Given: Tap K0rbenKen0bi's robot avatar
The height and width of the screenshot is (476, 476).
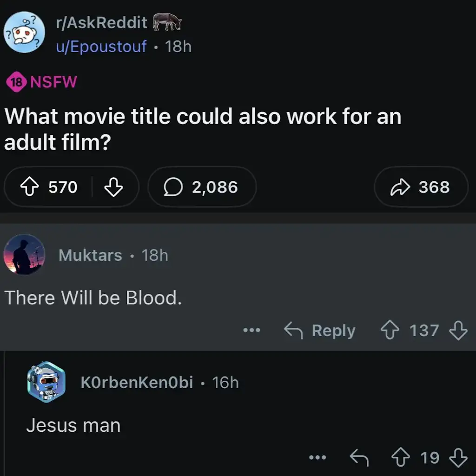Looking at the screenshot, I should coord(46,382).
